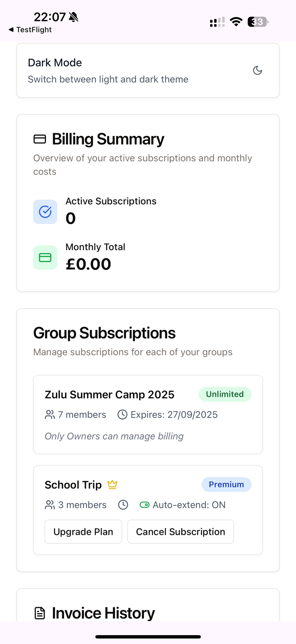Tap the blue Active Subscriptions check icon
Image resolution: width=296 pixels, height=644 pixels.
click(45, 212)
